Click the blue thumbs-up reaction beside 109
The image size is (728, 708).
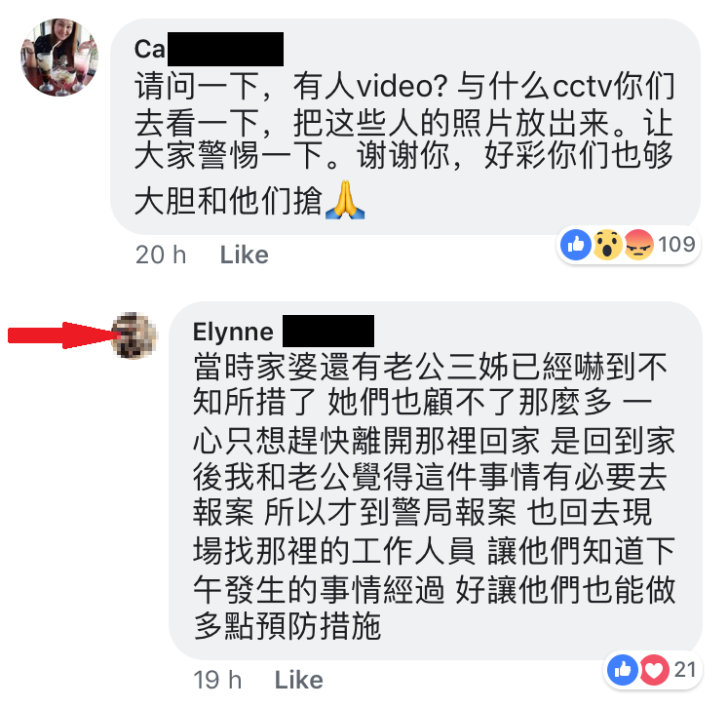pyautogui.click(x=576, y=245)
